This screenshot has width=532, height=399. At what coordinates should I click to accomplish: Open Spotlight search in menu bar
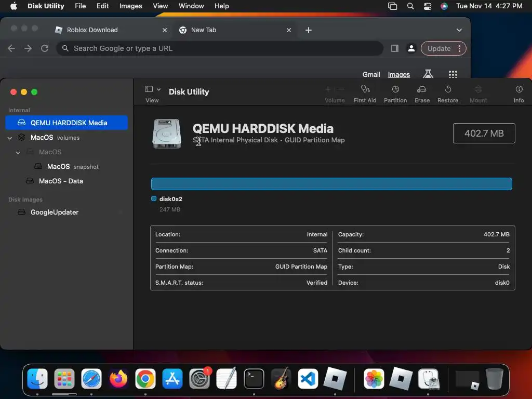coord(410,6)
